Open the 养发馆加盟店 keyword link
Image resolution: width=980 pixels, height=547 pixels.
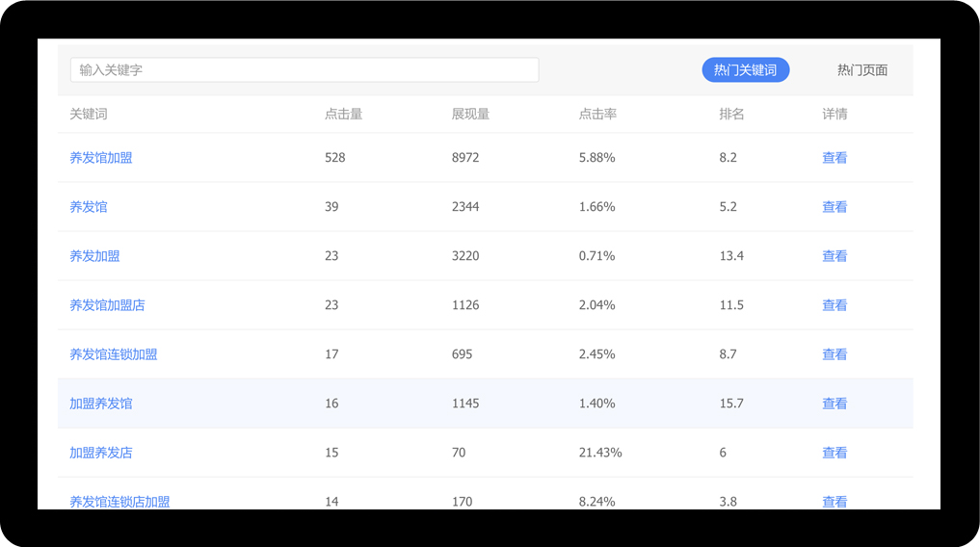tap(107, 305)
